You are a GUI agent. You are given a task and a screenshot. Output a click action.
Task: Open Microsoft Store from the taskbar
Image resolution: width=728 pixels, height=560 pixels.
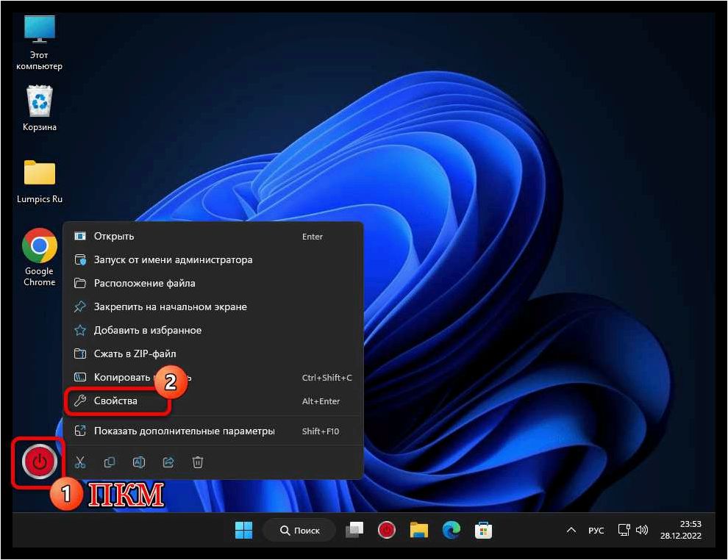[x=483, y=530]
